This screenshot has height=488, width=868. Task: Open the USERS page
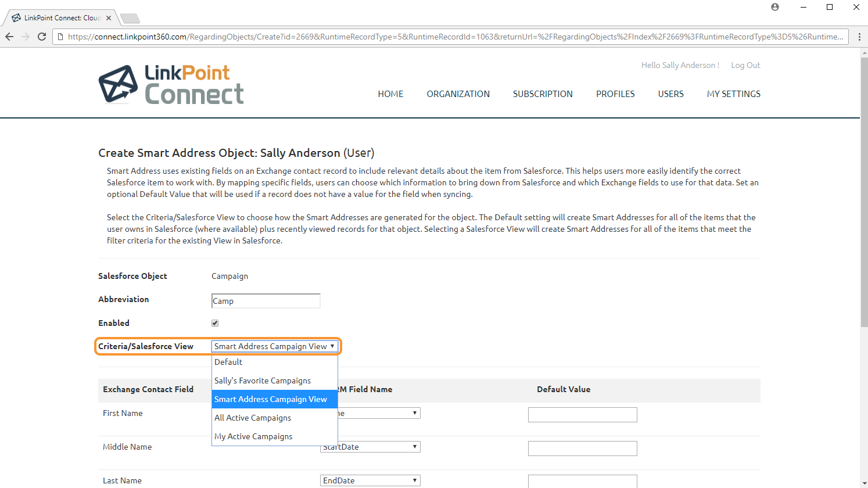tap(671, 94)
